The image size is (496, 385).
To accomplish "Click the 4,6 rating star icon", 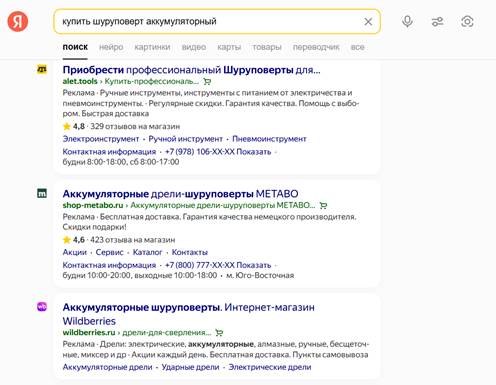I will pos(67,240).
